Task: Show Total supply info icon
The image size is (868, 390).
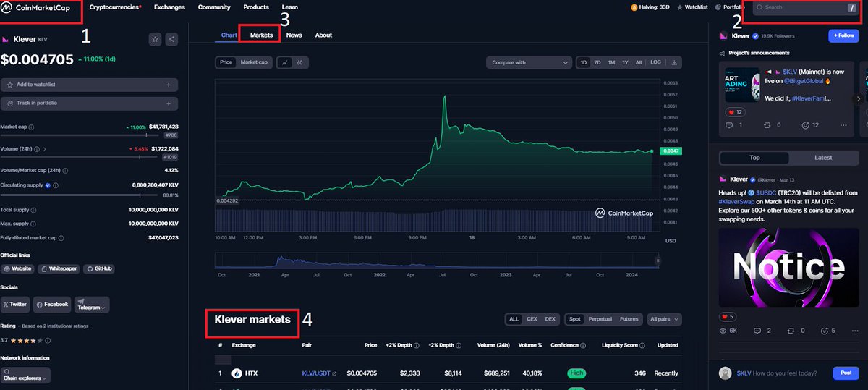Action: pos(33,210)
